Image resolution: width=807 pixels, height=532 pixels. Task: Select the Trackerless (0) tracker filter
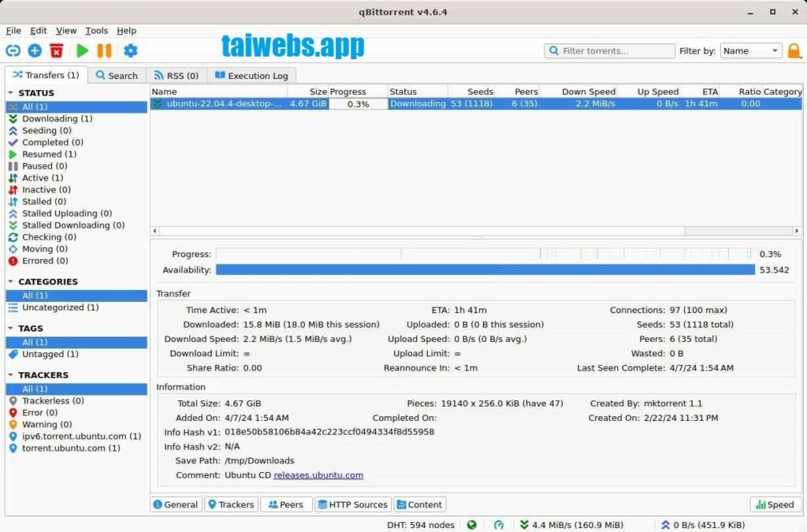click(x=76, y=400)
